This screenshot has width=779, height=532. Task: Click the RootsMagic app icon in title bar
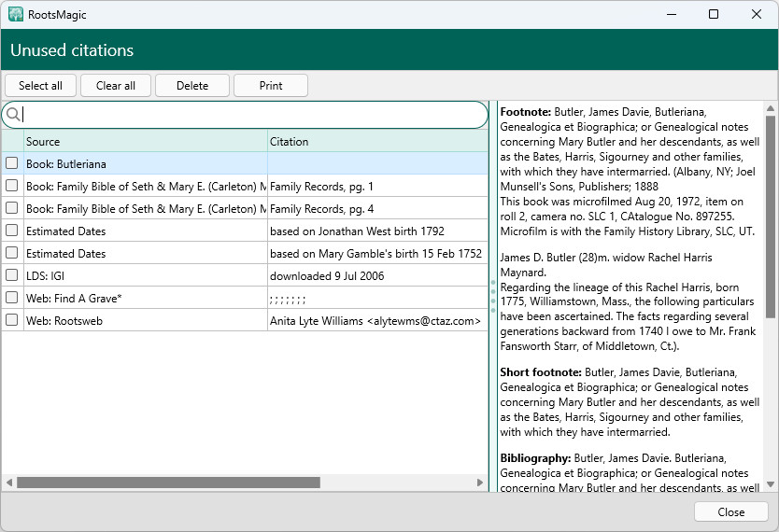[x=15, y=14]
